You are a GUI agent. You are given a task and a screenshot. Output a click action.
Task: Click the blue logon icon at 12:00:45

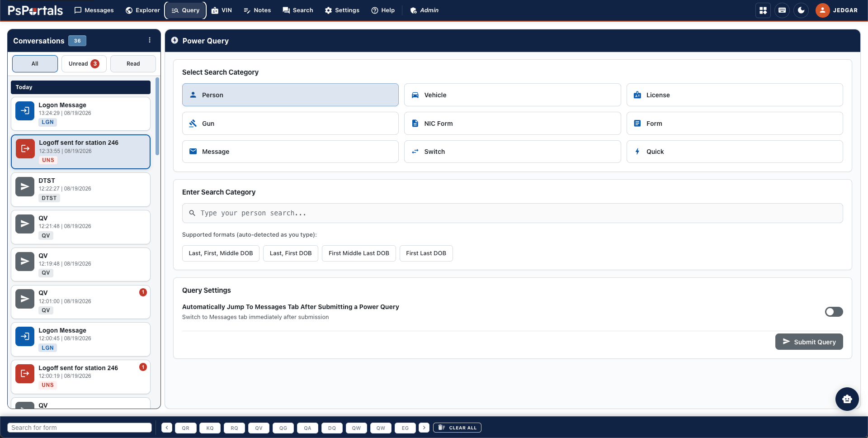(25, 336)
